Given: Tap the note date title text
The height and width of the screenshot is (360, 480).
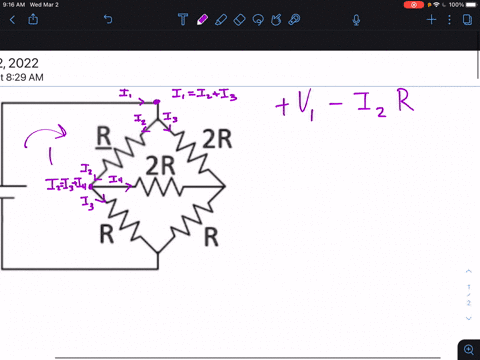Looking at the screenshot, I should pyautogui.click(x=19, y=63).
